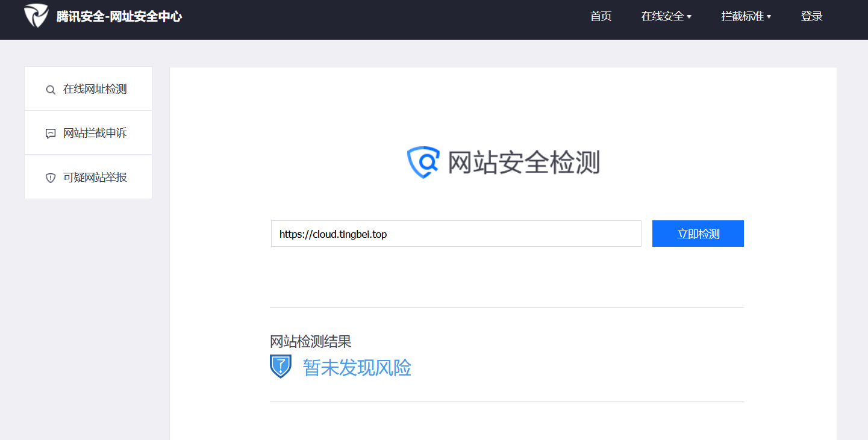The image size is (868, 440).
Task: Click the 暂未发现风险 result text
Action: pyautogui.click(x=357, y=367)
